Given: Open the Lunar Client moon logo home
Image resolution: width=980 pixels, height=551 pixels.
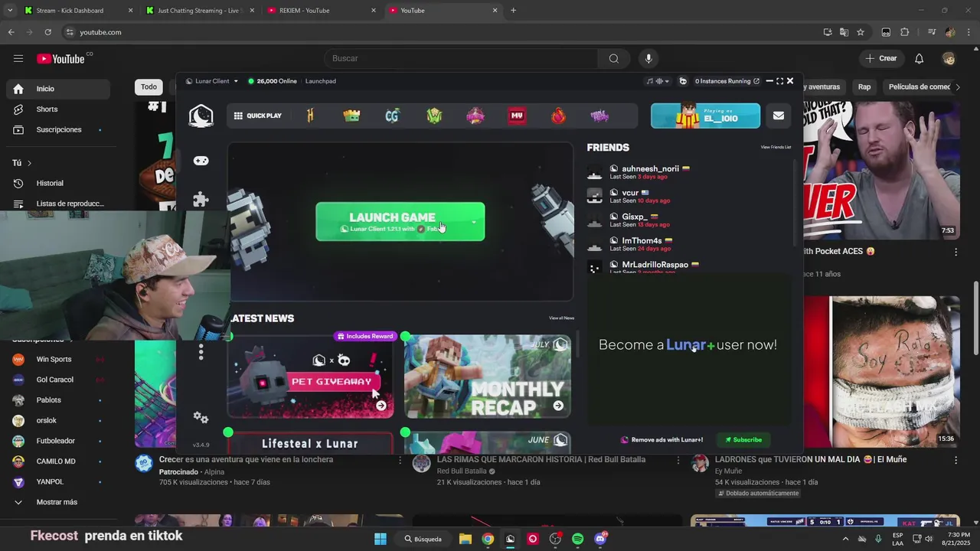Looking at the screenshot, I should [201, 116].
